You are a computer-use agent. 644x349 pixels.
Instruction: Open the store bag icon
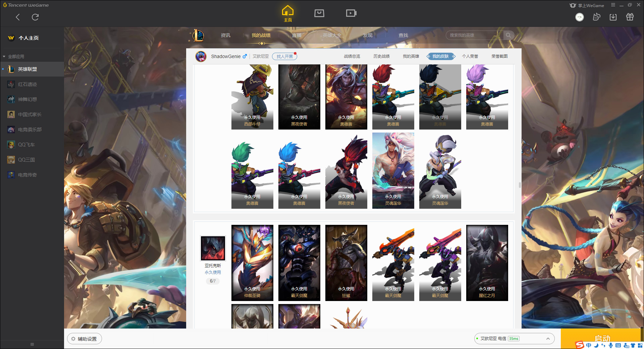coord(319,13)
